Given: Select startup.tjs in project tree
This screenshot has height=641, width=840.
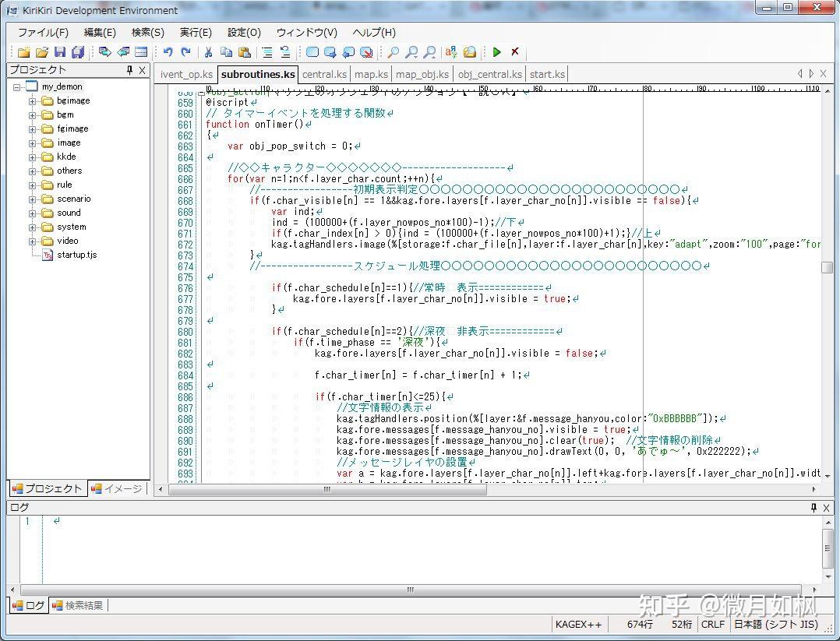Looking at the screenshot, I should click(76, 255).
